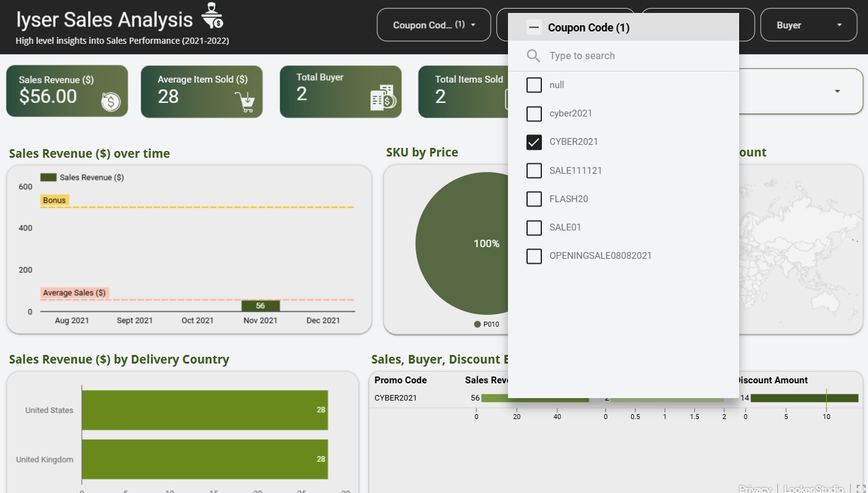Enable the FLASH20 coupon checkbox
The width and height of the screenshot is (868, 493).
(x=534, y=199)
